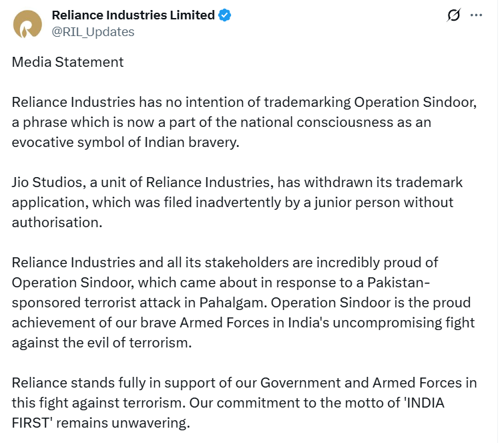504x443 pixels.
Task: Click the line 'evocative symbol of Indian bravery.'
Action: click(x=125, y=142)
